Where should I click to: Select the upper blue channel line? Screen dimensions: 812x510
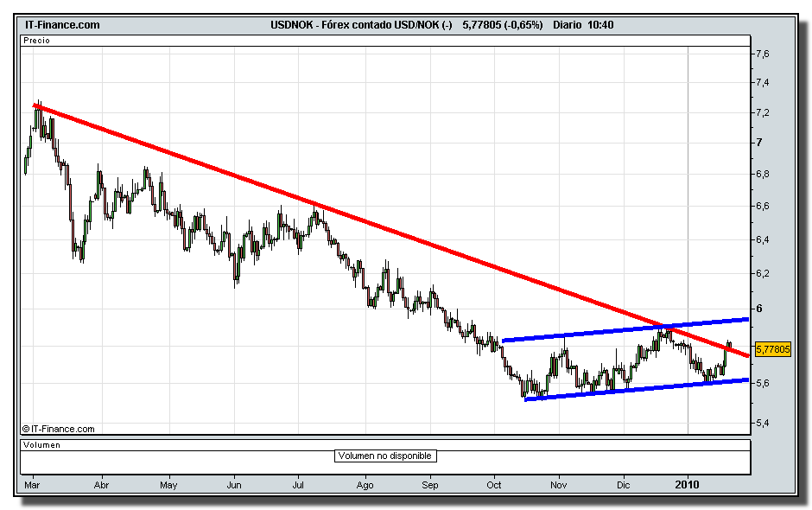[625, 329]
